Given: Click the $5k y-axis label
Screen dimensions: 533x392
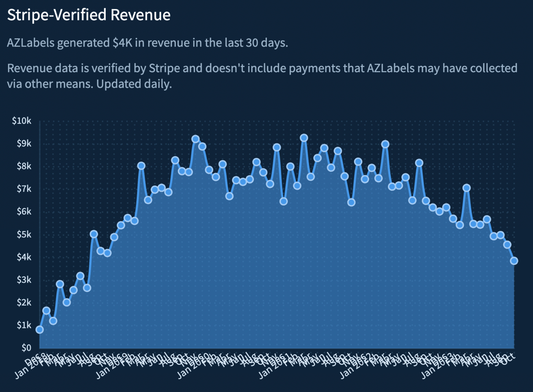Looking at the screenshot, I should tap(24, 234).
